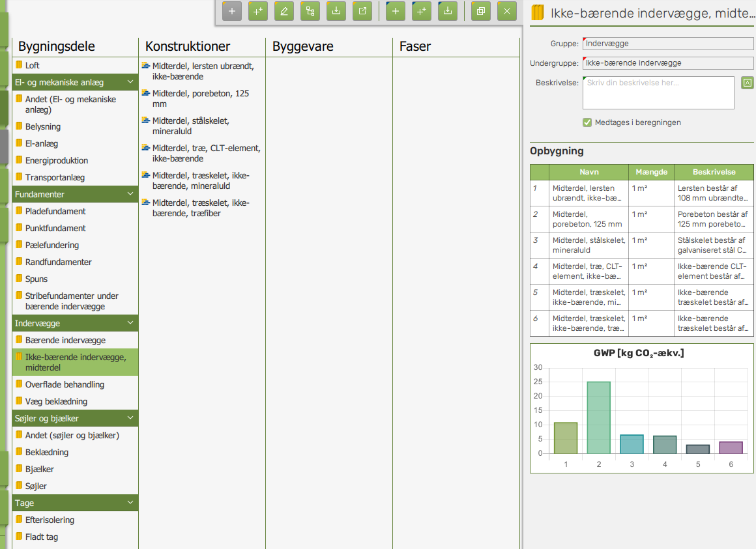Click the hierarchy tree icon in toolbar
Image resolution: width=756 pixels, height=549 pixels.
(310, 11)
